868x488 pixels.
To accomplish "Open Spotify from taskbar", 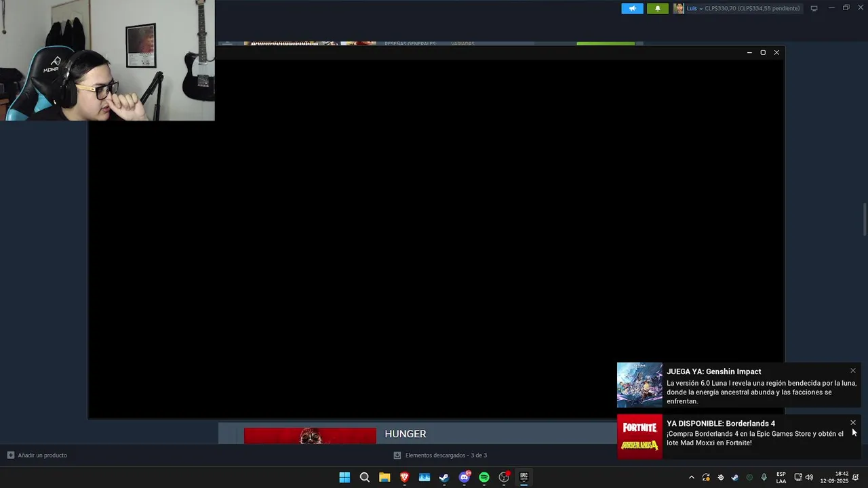I will [484, 477].
